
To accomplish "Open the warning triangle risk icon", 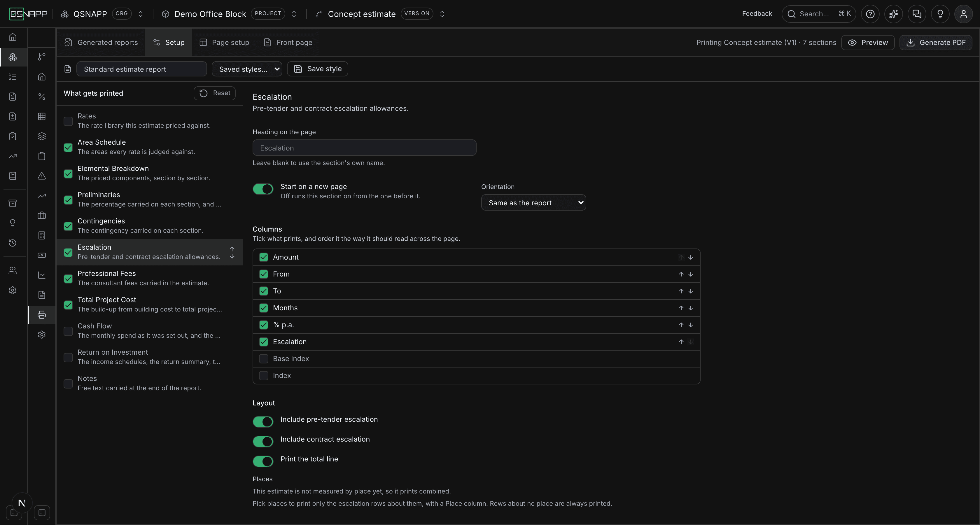I will click(42, 176).
